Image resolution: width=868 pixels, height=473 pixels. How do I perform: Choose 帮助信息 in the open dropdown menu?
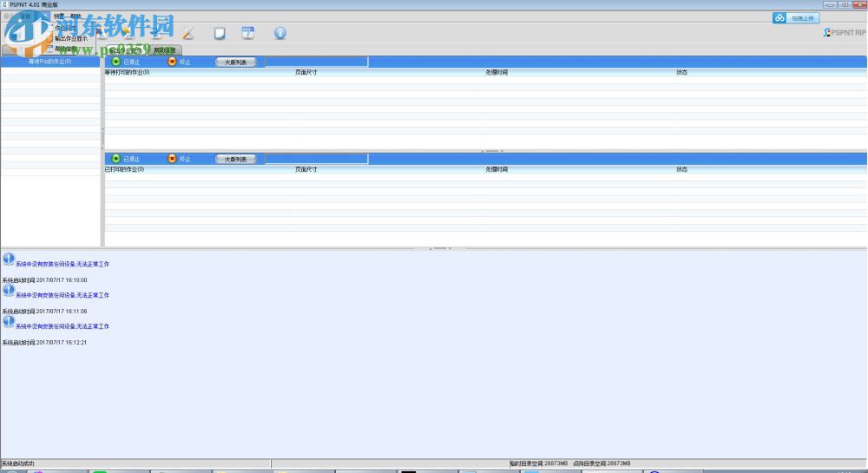tap(65, 49)
